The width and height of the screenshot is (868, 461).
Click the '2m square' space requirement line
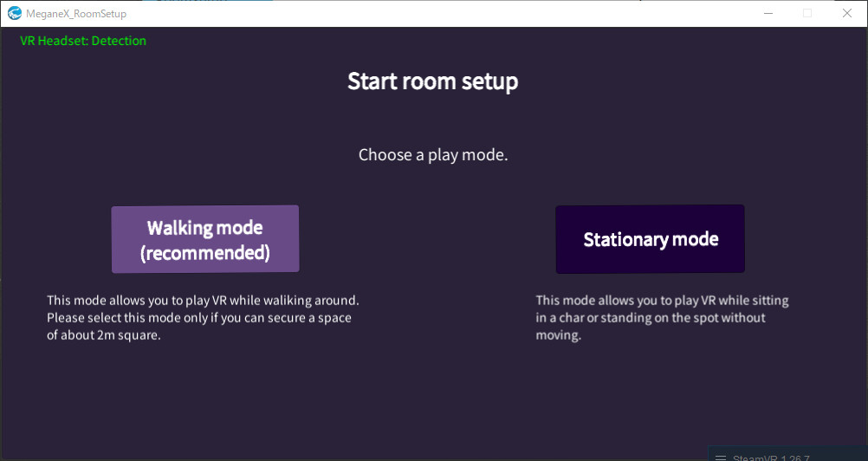(x=104, y=335)
